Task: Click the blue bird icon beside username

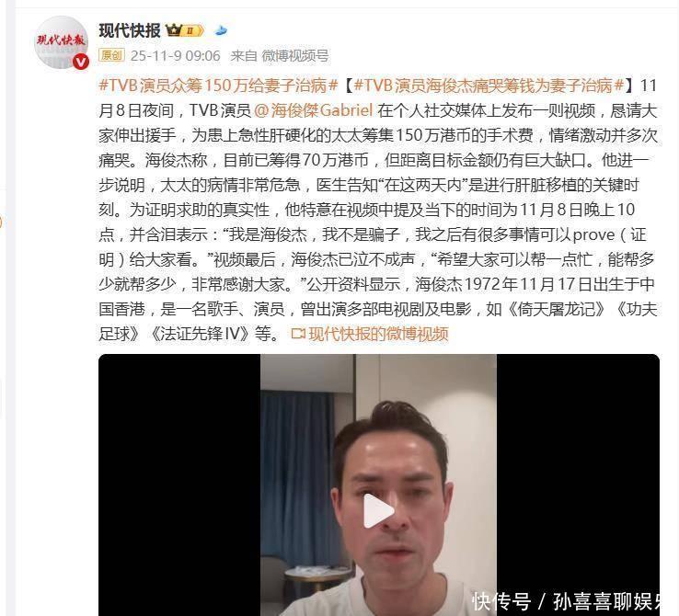Action: [x=221, y=30]
